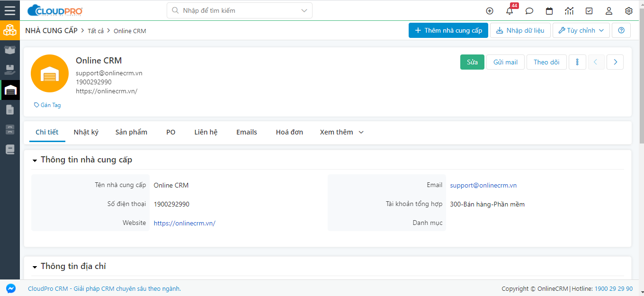
Task: Click the green Sửa edit button
Action: pos(472,62)
